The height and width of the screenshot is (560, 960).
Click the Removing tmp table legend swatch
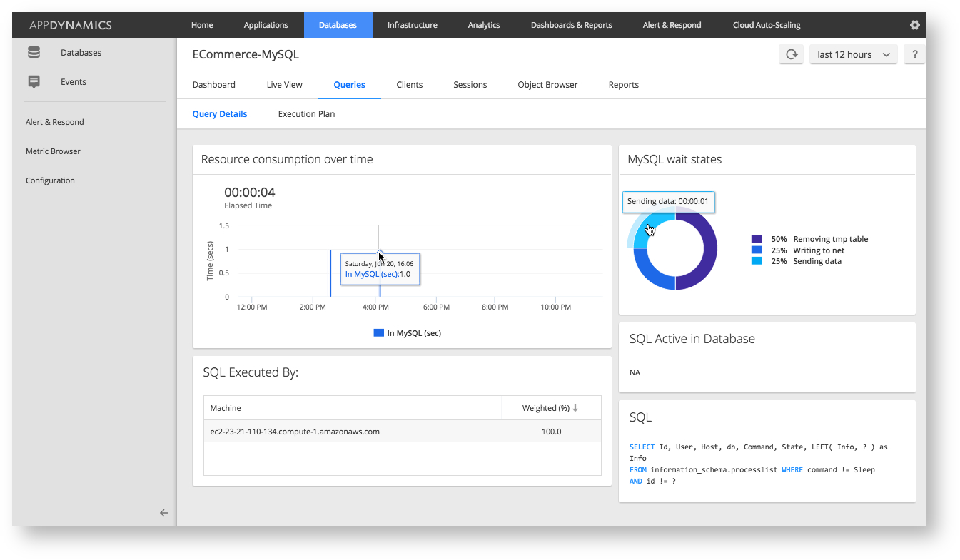757,239
